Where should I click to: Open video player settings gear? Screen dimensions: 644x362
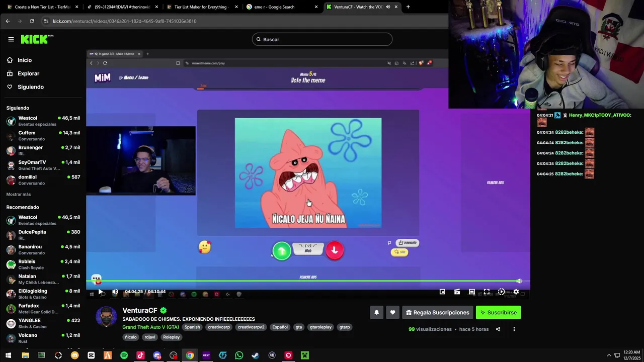click(516, 292)
